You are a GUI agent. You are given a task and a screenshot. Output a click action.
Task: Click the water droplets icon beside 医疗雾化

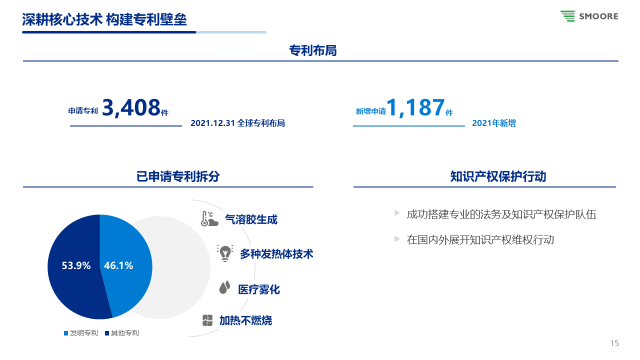(x=224, y=288)
